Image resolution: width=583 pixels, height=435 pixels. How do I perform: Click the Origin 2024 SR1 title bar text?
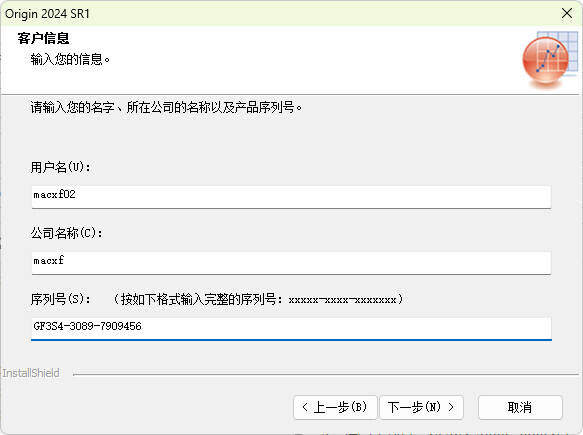[47, 14]
